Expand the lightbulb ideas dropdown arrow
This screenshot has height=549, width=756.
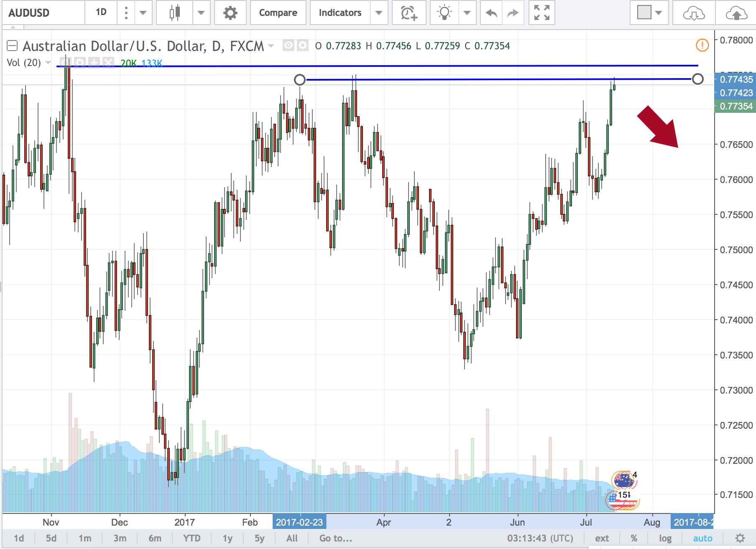click(467, 13)
